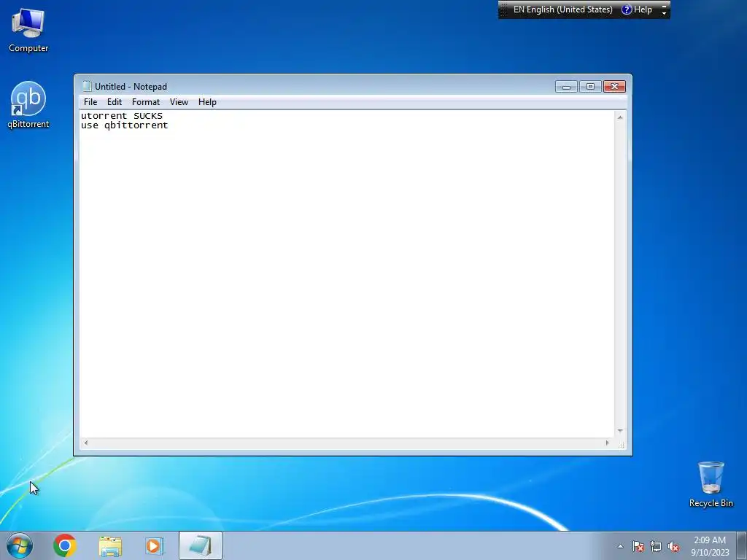The height and width of the screenshot is (560, 747).
Task: Open the Format menu in Notepad
Action: point(146,102)
